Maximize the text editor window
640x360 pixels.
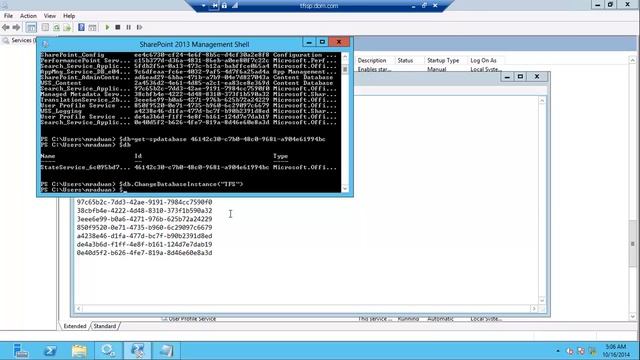[520, 76]
